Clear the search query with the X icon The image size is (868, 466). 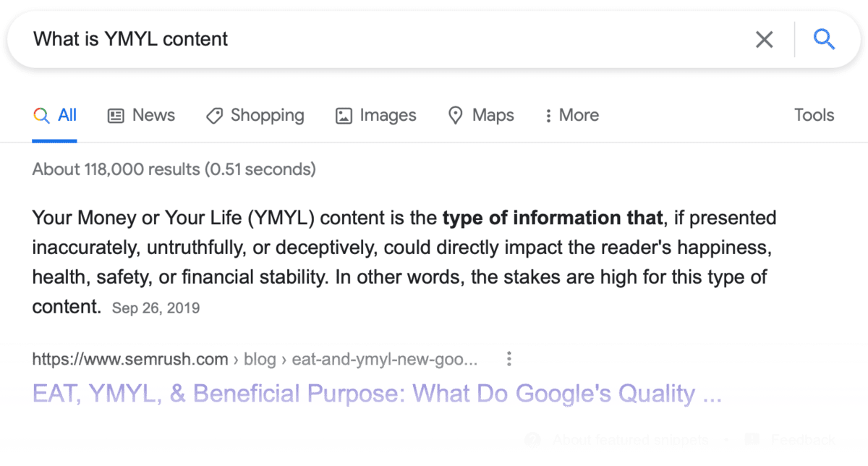click(x=764, y=39)
